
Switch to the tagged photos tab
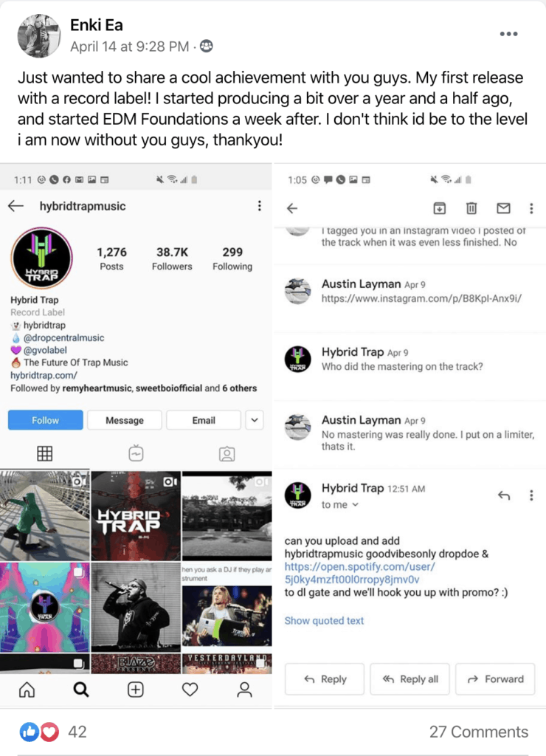tap(227, 454)
